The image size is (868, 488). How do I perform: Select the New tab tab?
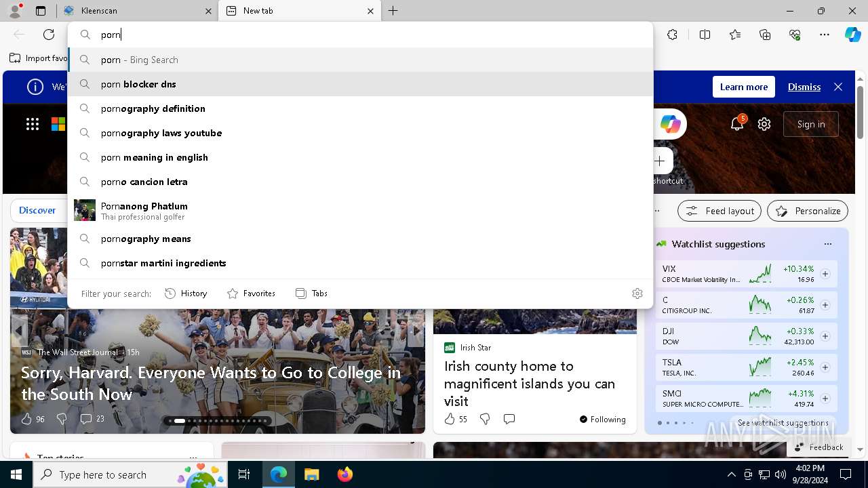[x=300, y=11]
